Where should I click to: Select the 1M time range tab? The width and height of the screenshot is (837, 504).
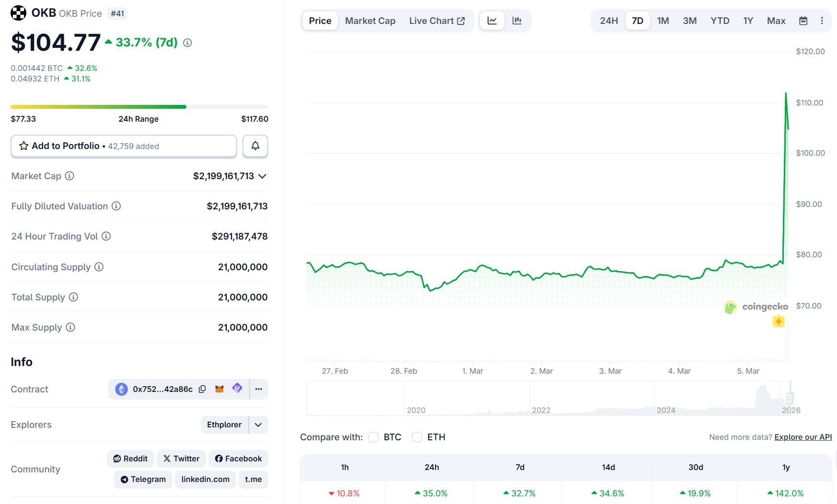pos(663,21)
